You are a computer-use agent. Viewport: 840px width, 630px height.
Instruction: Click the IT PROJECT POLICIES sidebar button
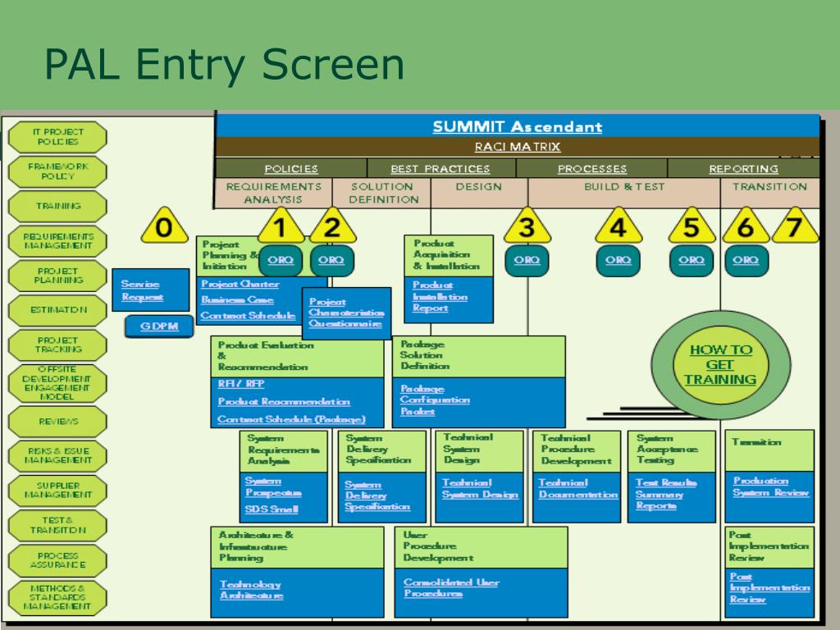(x=57, y=137)
